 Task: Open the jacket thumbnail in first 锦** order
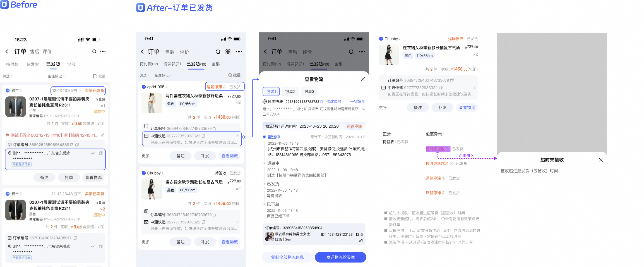point(16,107)
